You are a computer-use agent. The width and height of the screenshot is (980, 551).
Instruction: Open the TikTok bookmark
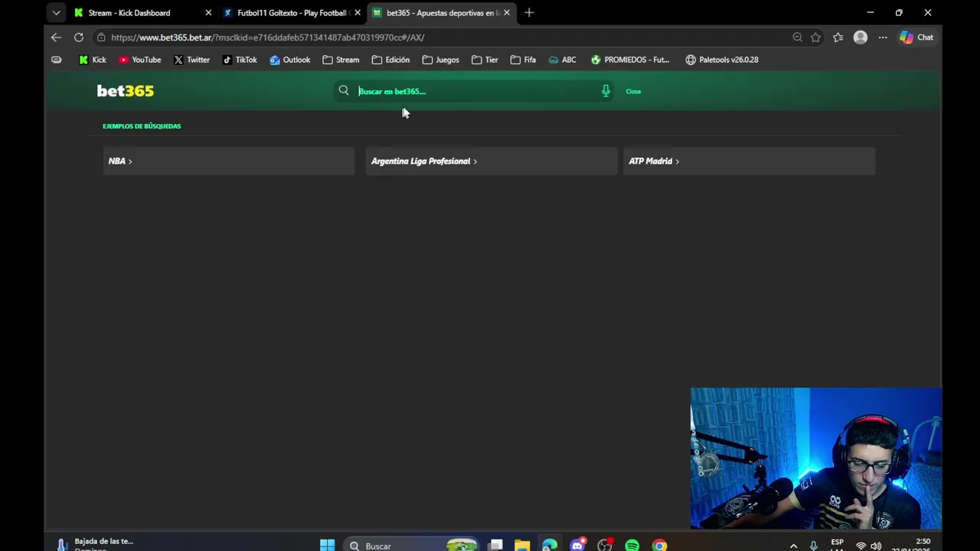240,60
